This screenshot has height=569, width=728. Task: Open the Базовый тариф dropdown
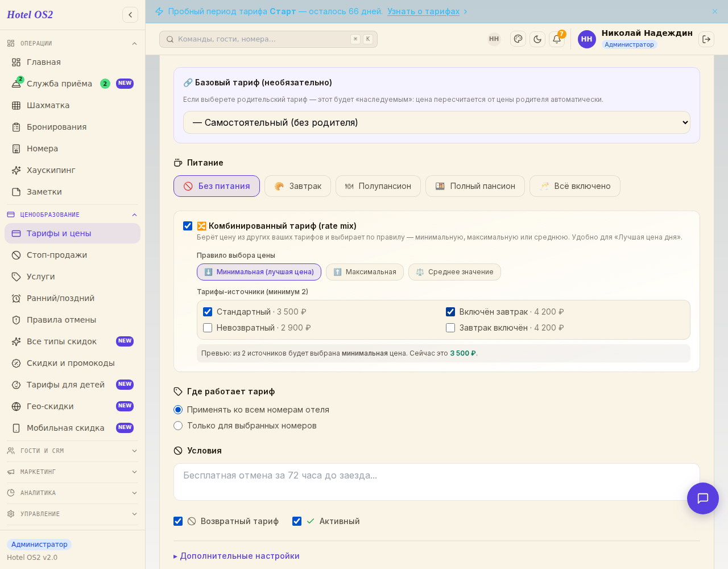[x=436, y=122]
